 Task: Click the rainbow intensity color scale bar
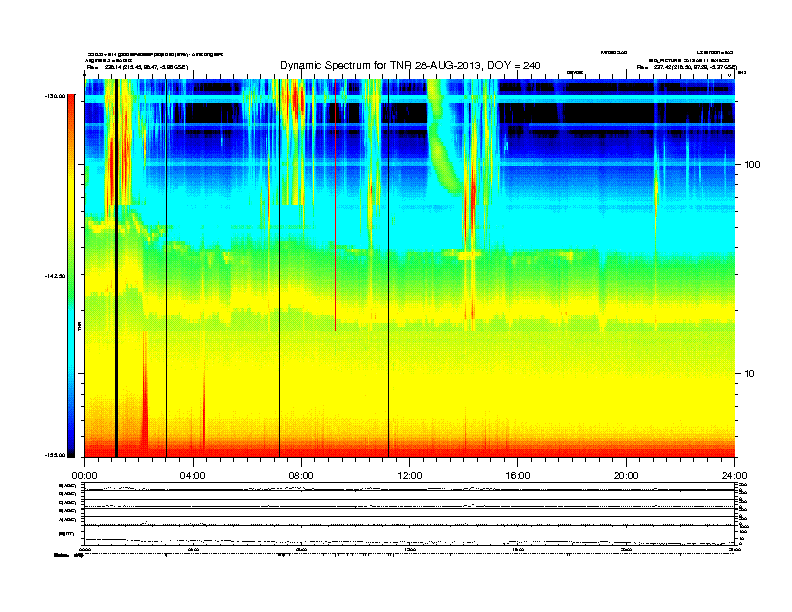pos(71,275)
